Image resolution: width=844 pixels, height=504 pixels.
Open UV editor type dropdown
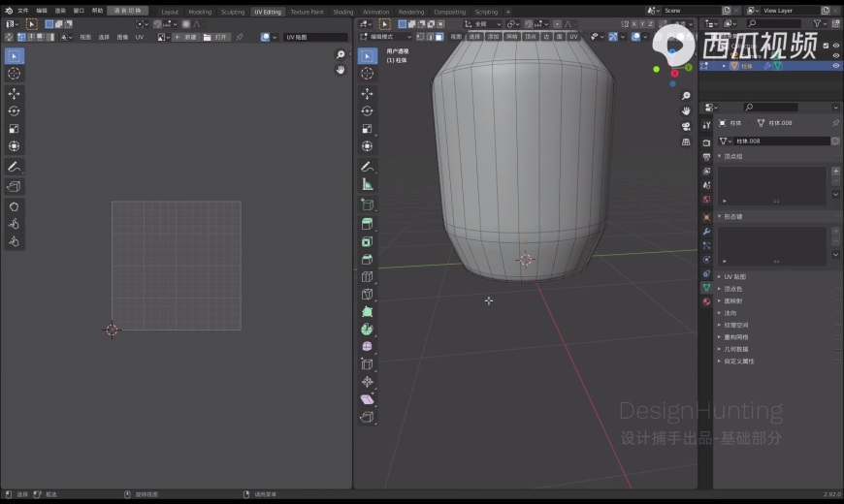click(12, 23)
